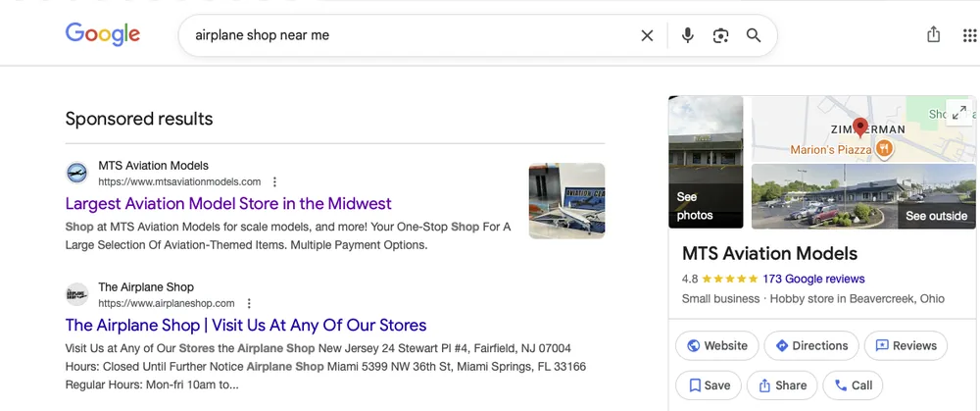Open options menu for The Airplane Shop ad
The width and height of the screenshot is (980, 411).
(249, 303)
